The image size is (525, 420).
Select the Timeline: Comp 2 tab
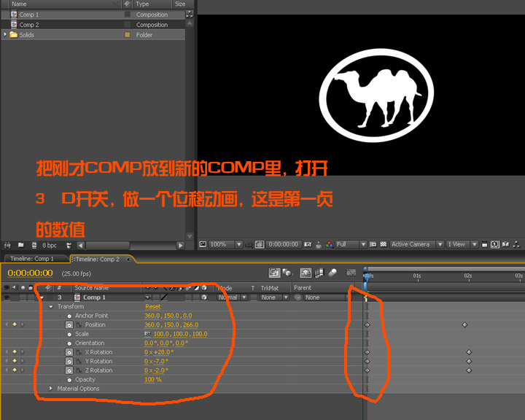[x=97, y=260]
